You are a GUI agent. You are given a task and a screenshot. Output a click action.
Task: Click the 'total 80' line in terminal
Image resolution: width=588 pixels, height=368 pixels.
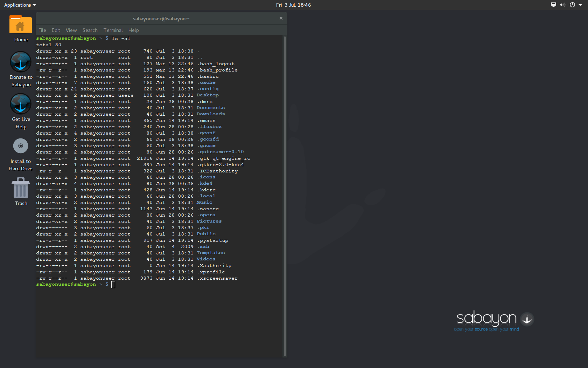pyautogui.click(x=49, y=45)
